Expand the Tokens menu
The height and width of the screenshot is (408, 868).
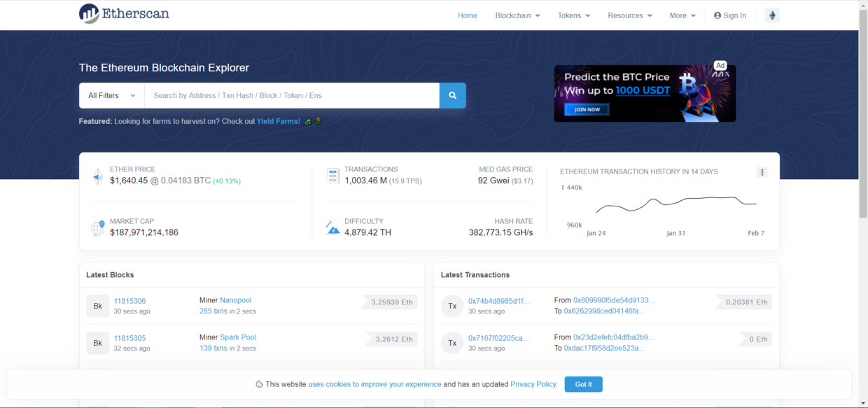(x=573, y=15)
